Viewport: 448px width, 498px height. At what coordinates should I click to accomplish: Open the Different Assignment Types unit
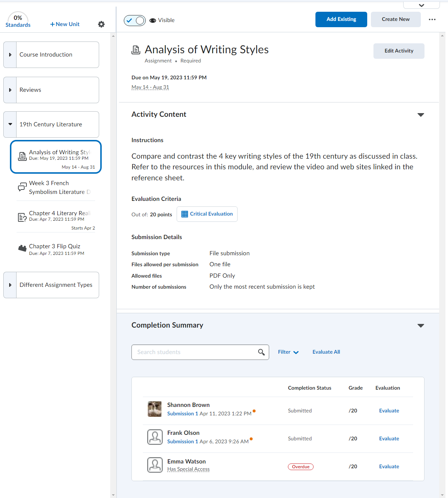pos(10,285)
